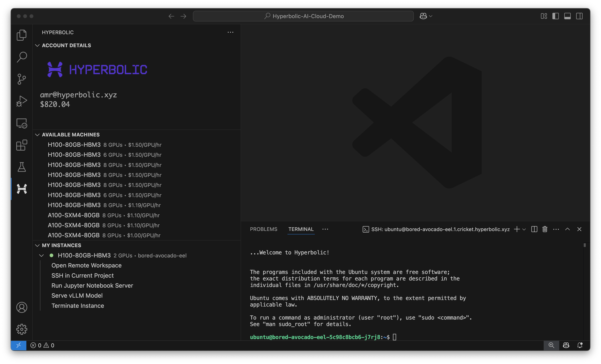Select the first H100-80GB-HBM3 8 GPUs row
This screenshot has height=364, width=601.
137,145
